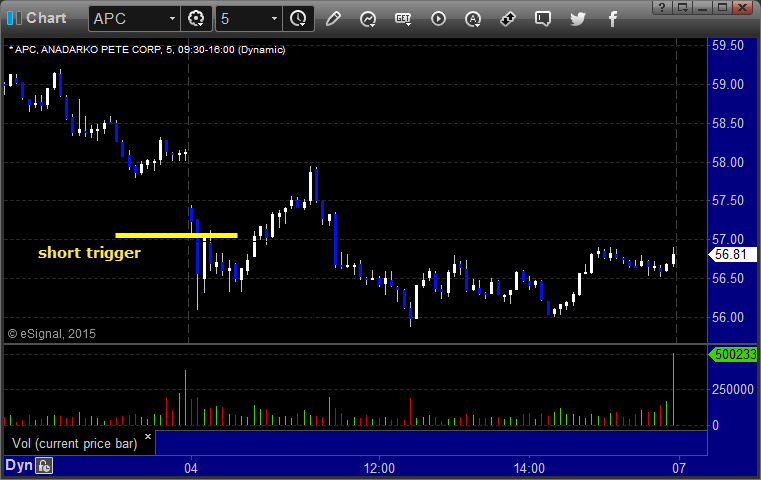The image size is (761, 480).
Task: Close the Vol study pane with the X
Action: (148, 436)
